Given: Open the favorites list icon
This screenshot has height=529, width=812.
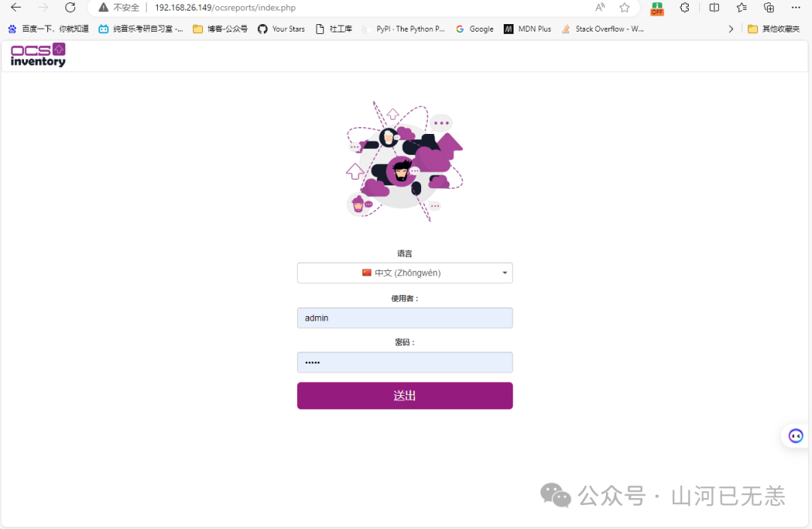Looking at the screenshot, I should [x=741, y=8].
